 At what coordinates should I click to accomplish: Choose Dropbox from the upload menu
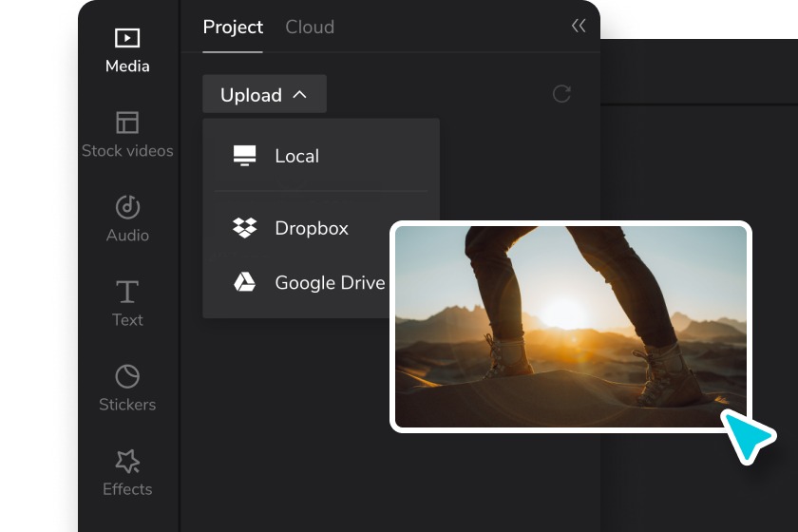click(312, 228)
